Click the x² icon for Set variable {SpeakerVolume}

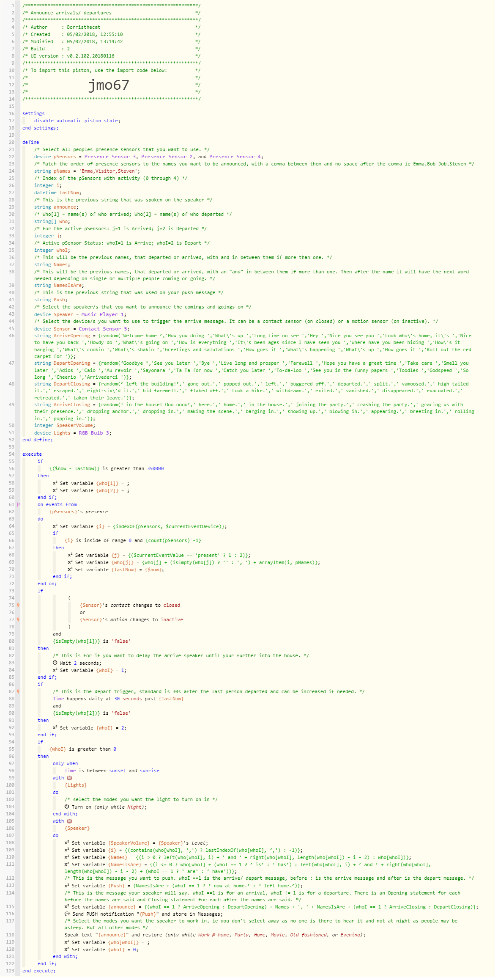67,842
